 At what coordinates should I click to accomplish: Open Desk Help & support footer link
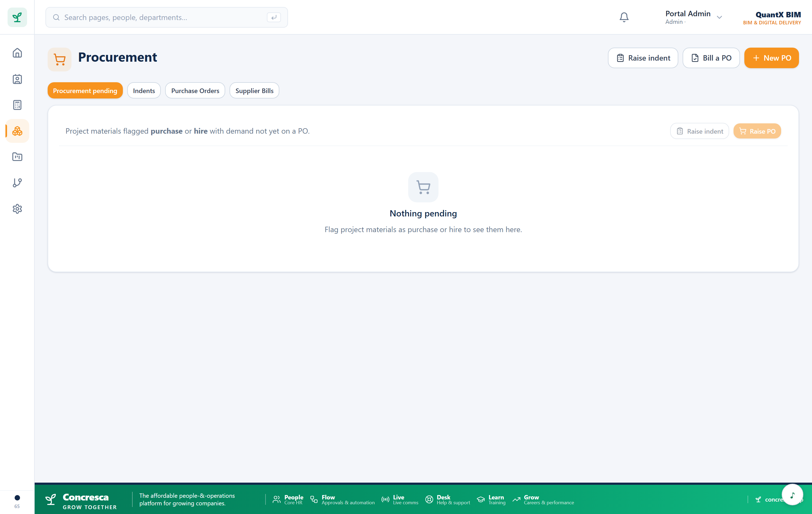click(448, 499)
